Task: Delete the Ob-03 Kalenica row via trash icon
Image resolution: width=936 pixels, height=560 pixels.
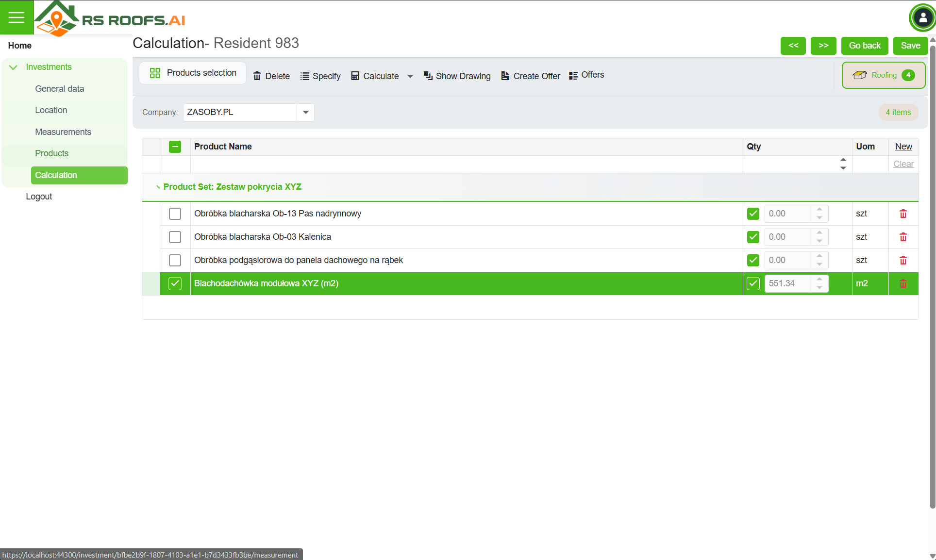Action: [x=903, y=237]
